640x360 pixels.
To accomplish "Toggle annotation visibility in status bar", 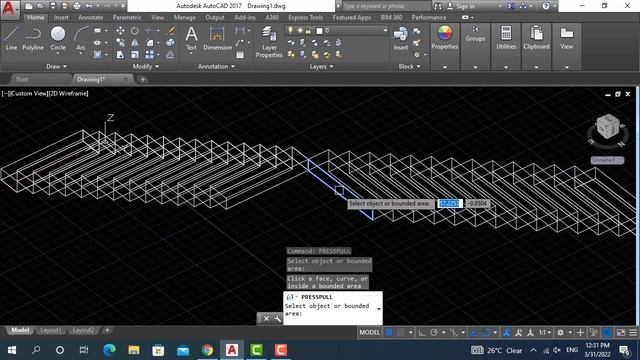I will point(507,333).
